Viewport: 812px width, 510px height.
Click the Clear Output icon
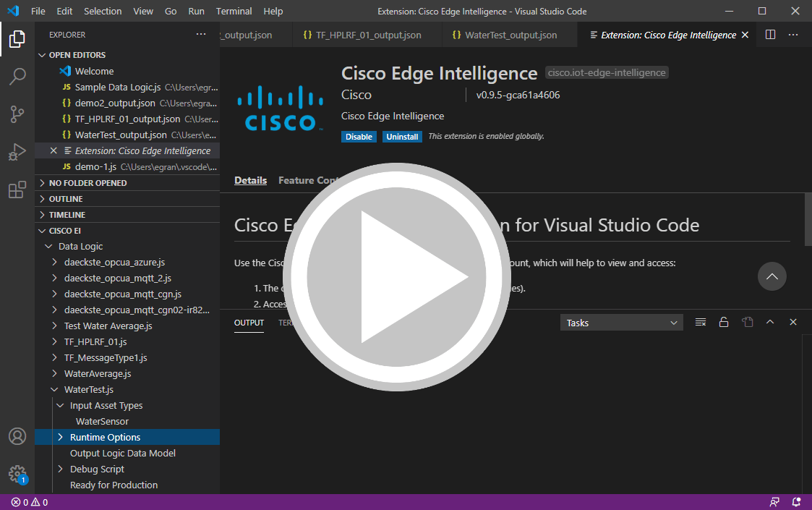tap(701, 323)
